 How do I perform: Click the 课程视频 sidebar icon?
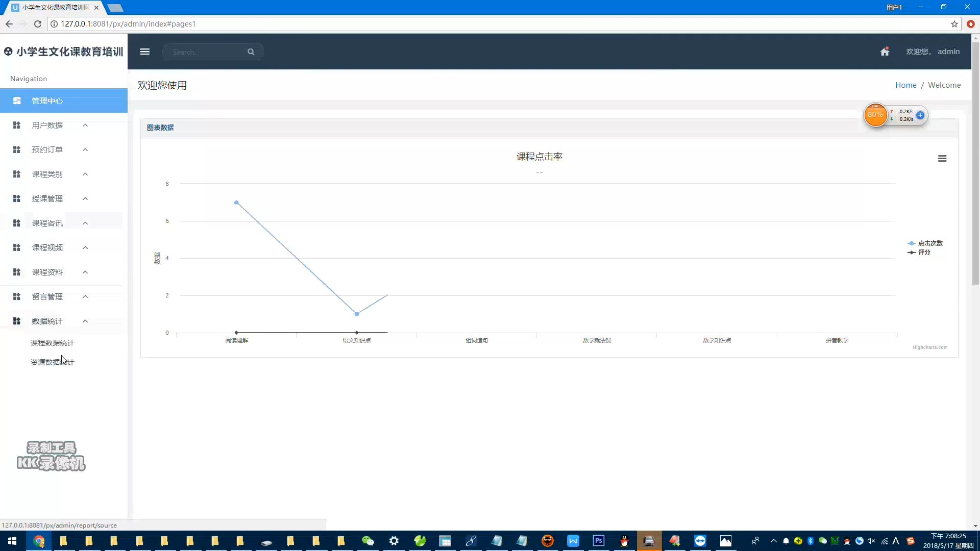[17, 247]
